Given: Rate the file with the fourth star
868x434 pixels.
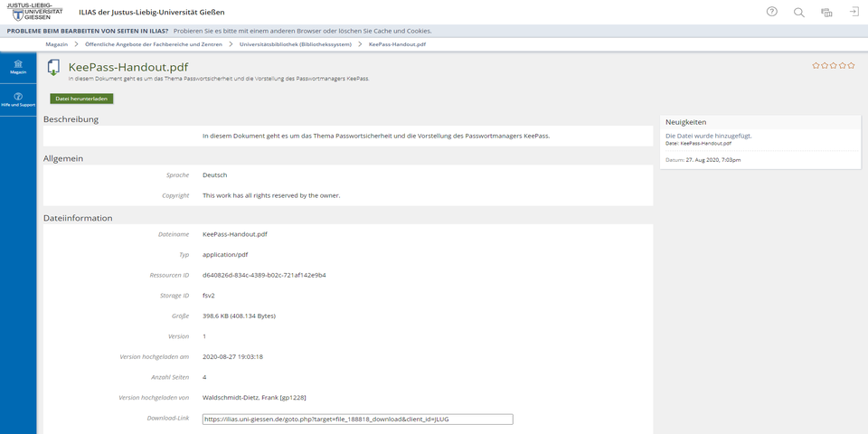Looking at the screenshot, I should 842,65.
